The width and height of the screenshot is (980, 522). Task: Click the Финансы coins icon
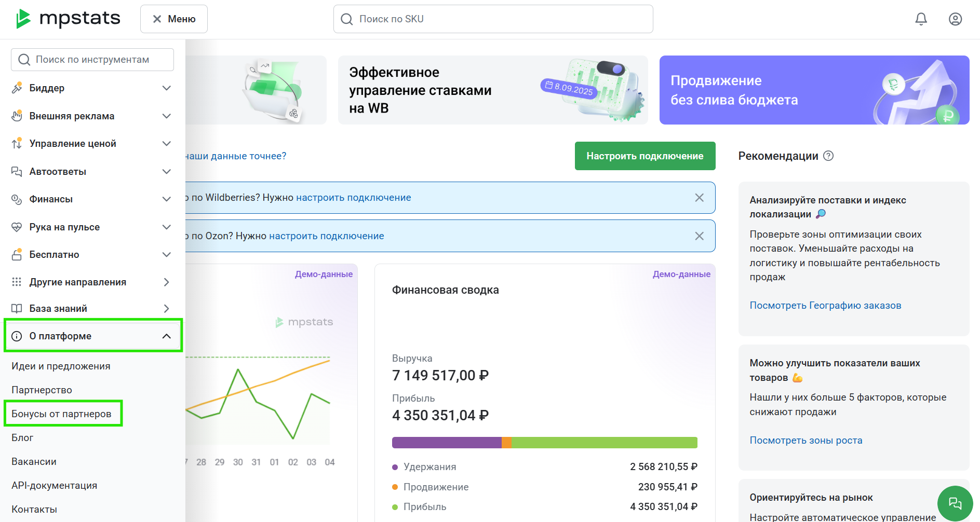point(17,199)
